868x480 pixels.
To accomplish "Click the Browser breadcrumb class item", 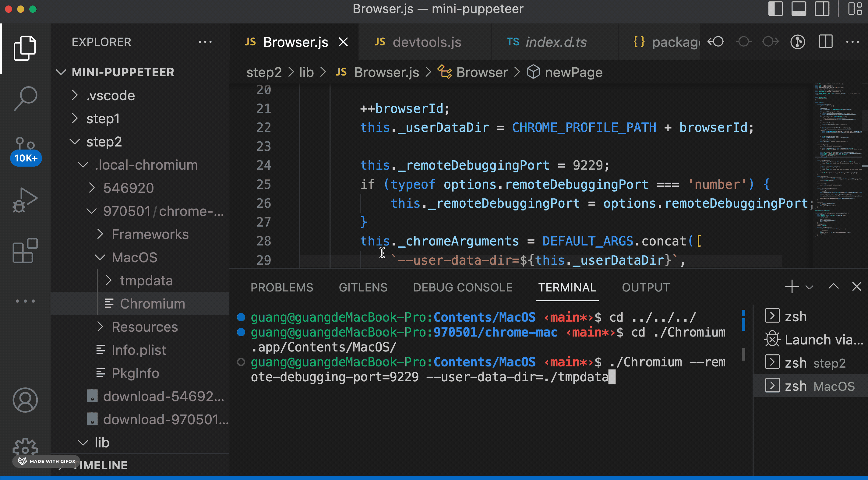I will tap(482, 72).
